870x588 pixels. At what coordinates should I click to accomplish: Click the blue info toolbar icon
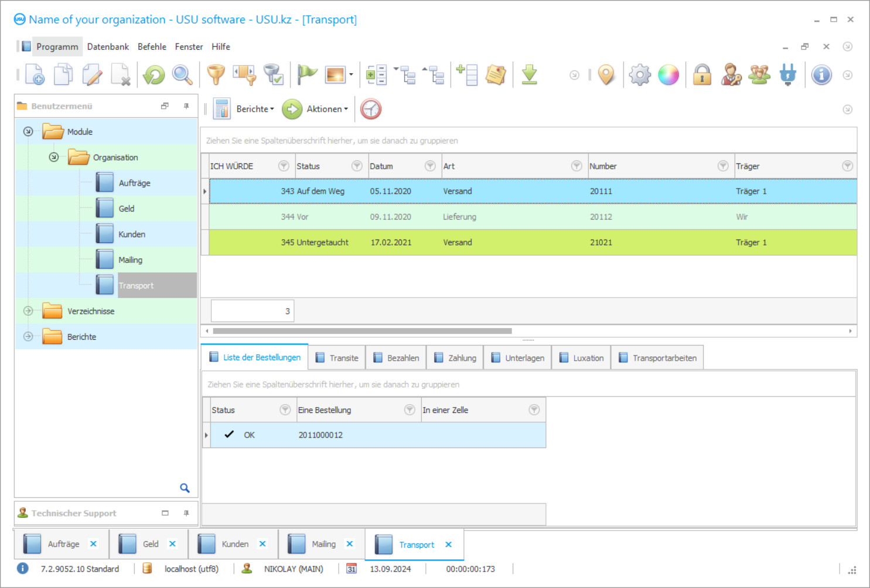pyautogui.click(x=821, y=75)
